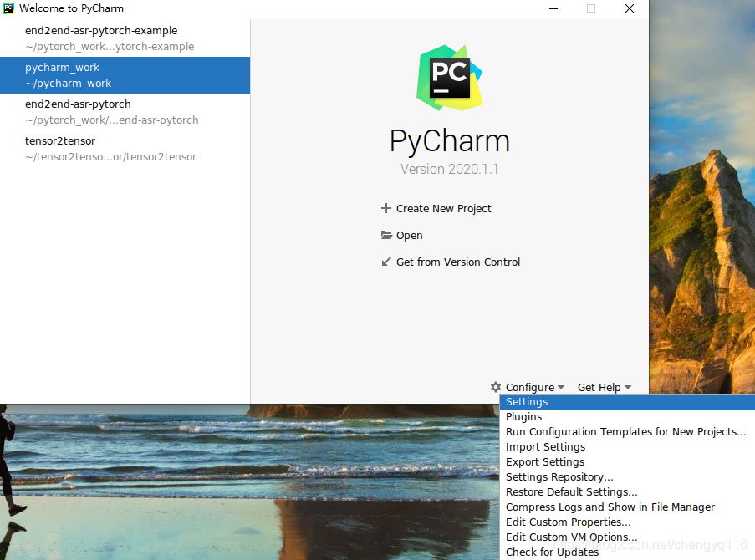Viewport: 755px width, 560px height.
Task: Get from Version Control
Action: (458, 262)
